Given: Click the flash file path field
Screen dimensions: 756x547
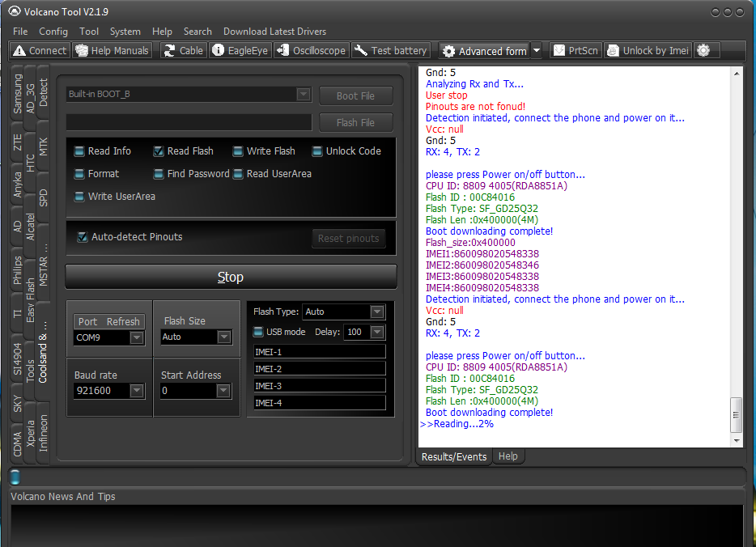Looking at the screenshot, I should point(189,122).
